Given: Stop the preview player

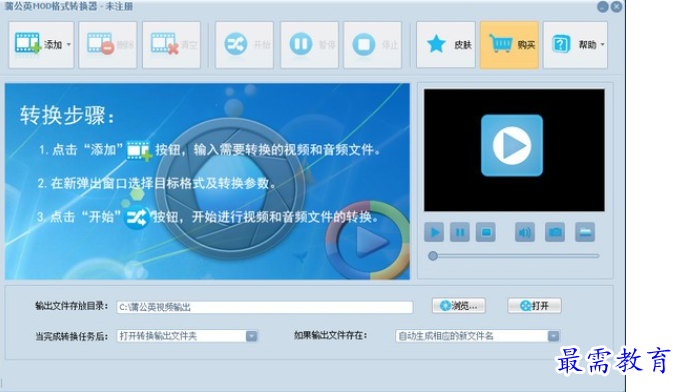Looking at the screenshot, I should coord(486,233).
